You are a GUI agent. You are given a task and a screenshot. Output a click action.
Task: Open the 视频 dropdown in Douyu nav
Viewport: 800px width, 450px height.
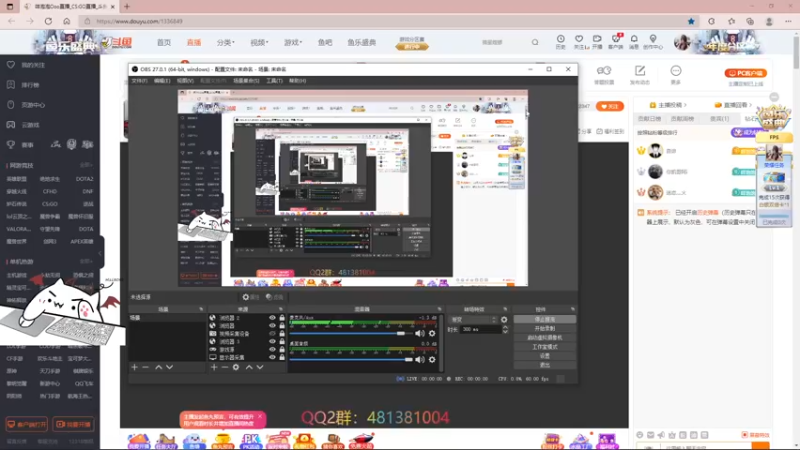tap(259, 42)
